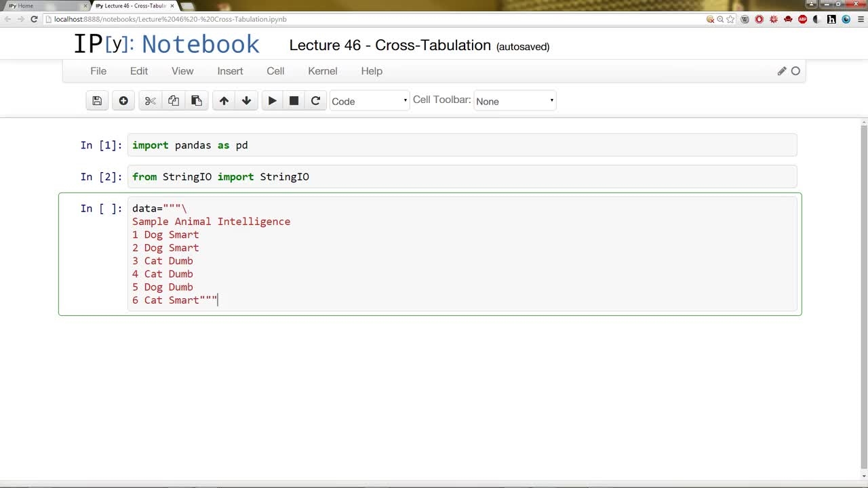Click the notebook title Lecture 46 - Cross-Tabulation
Image resolution: width=868 pixels, height=488 pixels.
click(x=390, y=45)
